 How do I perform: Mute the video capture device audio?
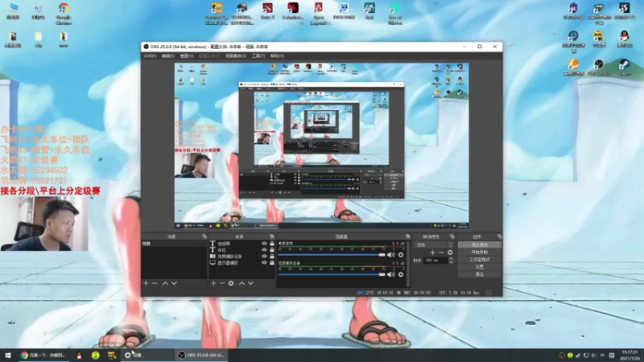click(x=391, y=274)
